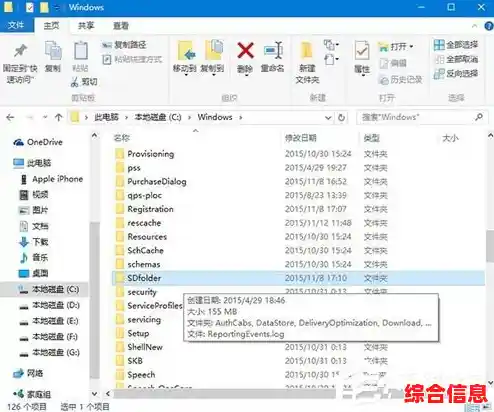Open the blue Help question-mark icon

click(489, 26)
